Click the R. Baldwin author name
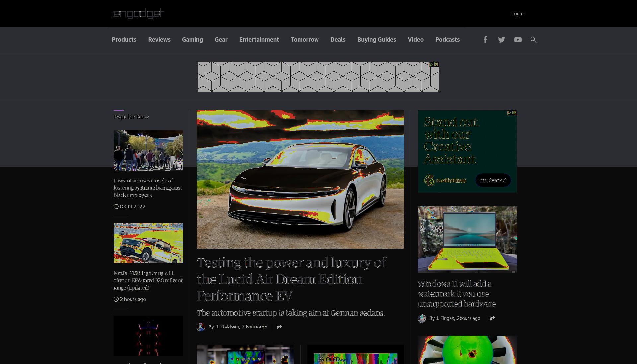This screenshot has width=637, height=364. tap(227, 327)
